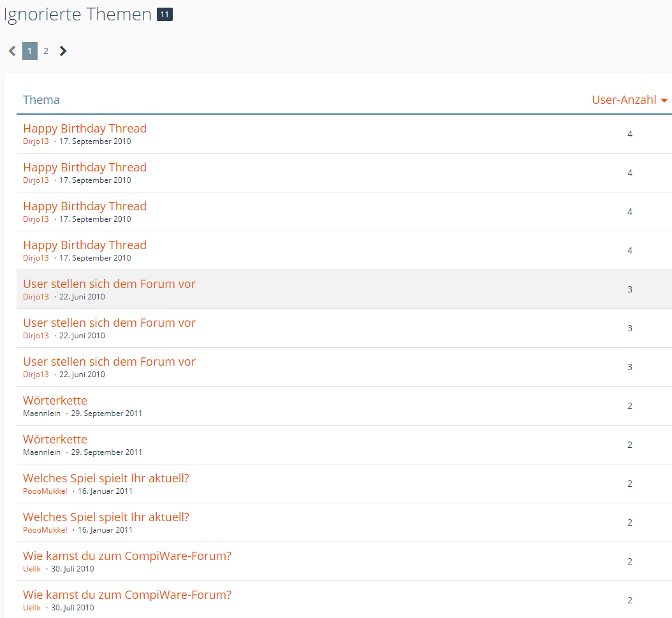The image size is (672, 618).
Task: Open first Welches Spiel spielt Ihr aktuell?
Action: point(106,478)
